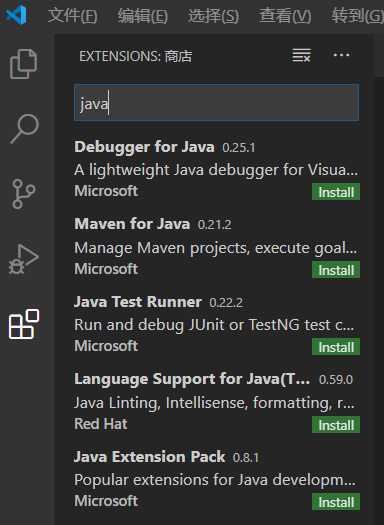Clear extensions search results icon

coord(301,55)
